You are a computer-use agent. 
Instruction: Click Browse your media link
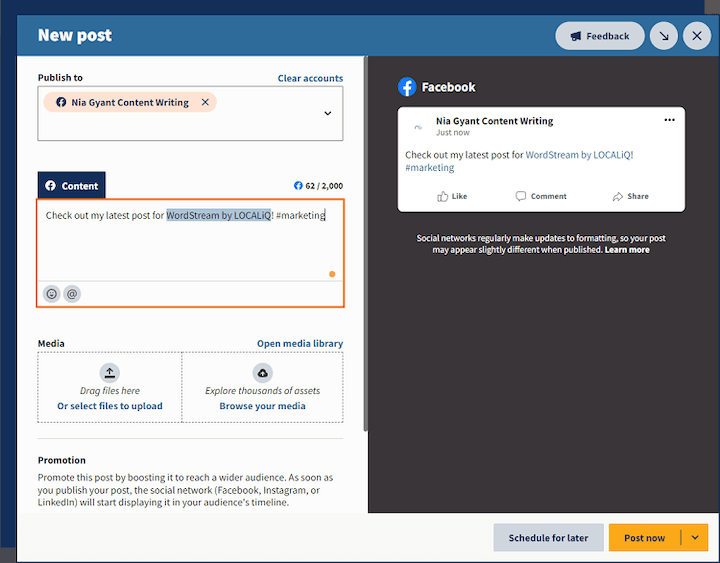[x=262, y=406]
